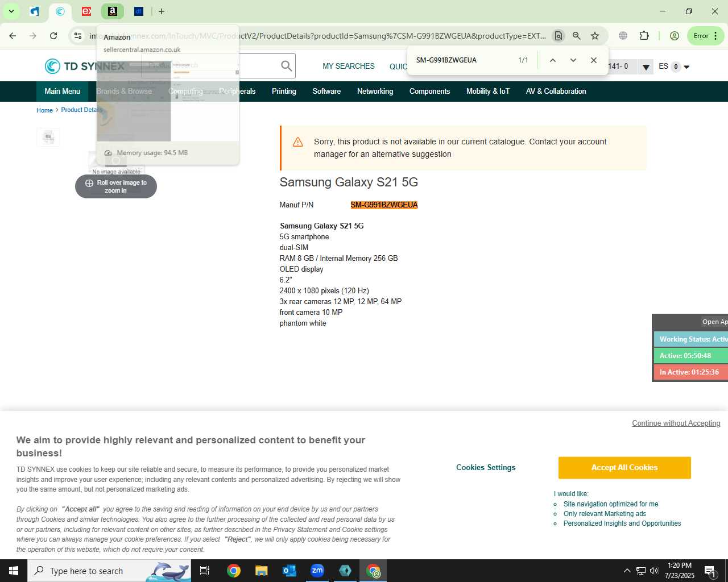This screenshot has height=582, width=728.
Task: Go to previous find result
Action: pos(552,60)
